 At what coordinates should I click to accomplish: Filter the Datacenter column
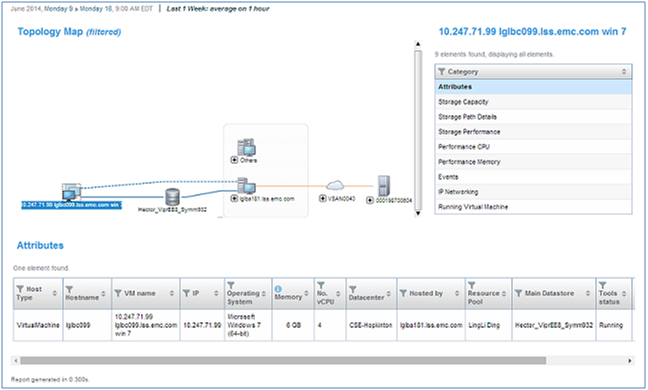tap(353, 289)
